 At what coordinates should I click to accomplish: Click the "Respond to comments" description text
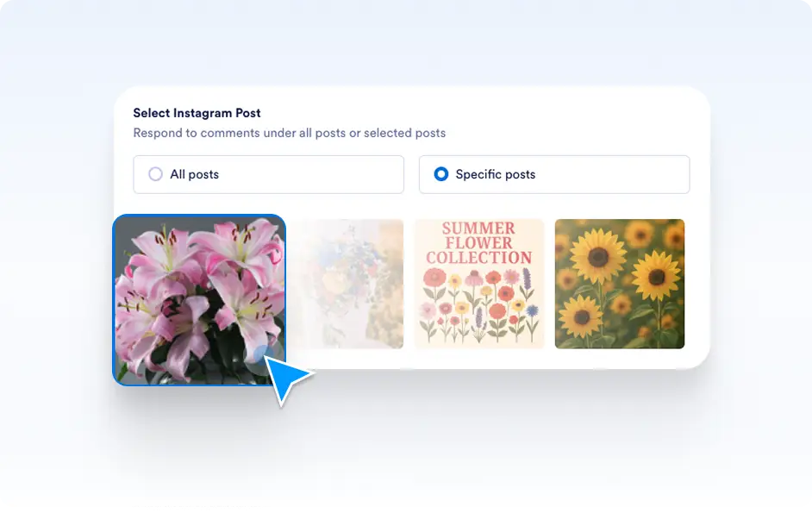pyautogui.click(x=289, y=134)
